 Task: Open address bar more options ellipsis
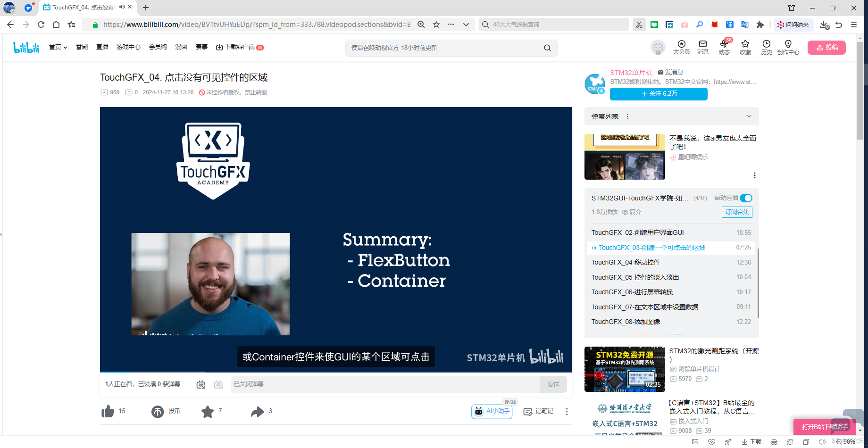click(x=451, y=25)
